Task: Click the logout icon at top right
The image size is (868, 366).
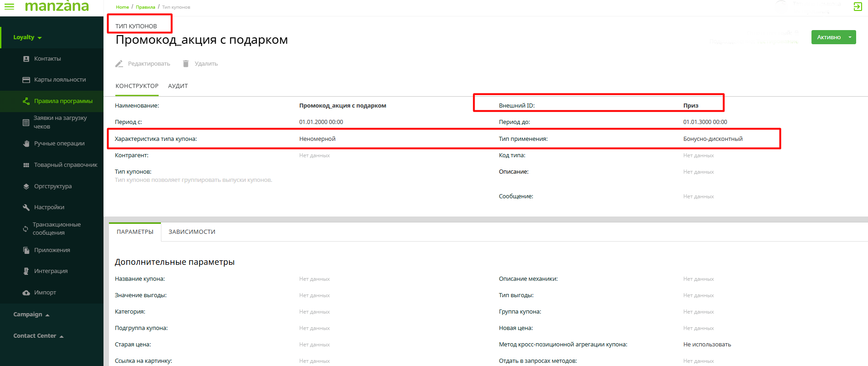Action: point(858,6)
